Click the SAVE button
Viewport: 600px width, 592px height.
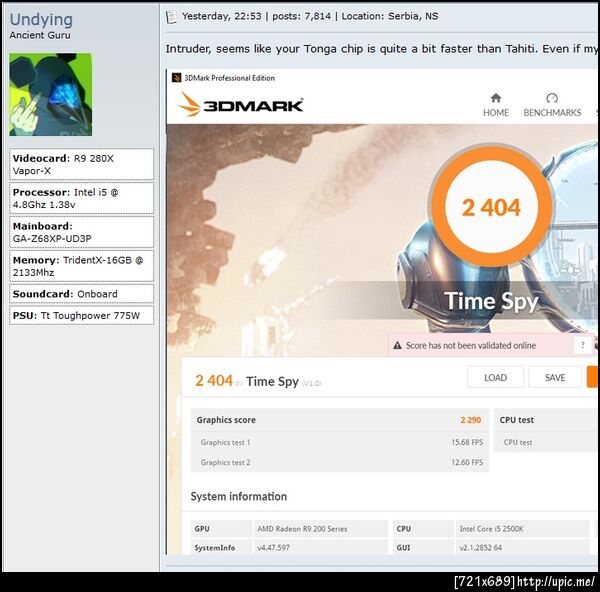[x=555, y=377]
